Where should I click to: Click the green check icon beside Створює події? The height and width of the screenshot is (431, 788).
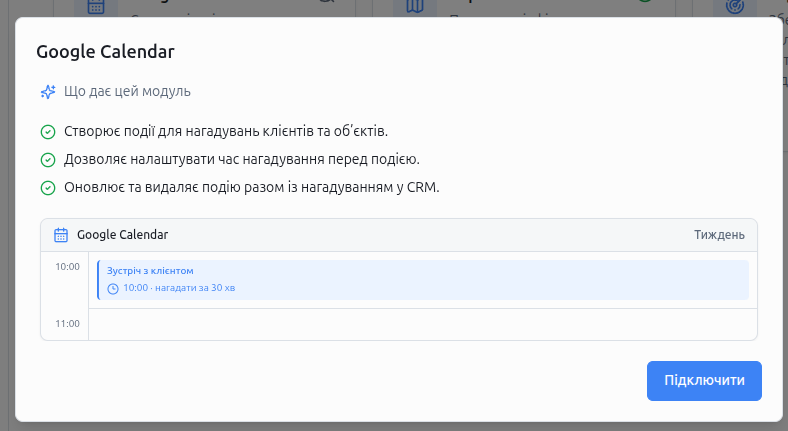[x=48, y=132]
